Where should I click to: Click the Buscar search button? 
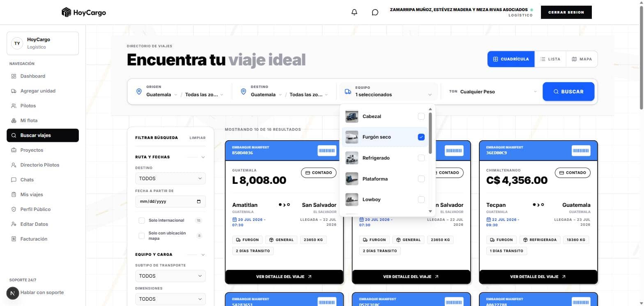[x=568, y=92]
